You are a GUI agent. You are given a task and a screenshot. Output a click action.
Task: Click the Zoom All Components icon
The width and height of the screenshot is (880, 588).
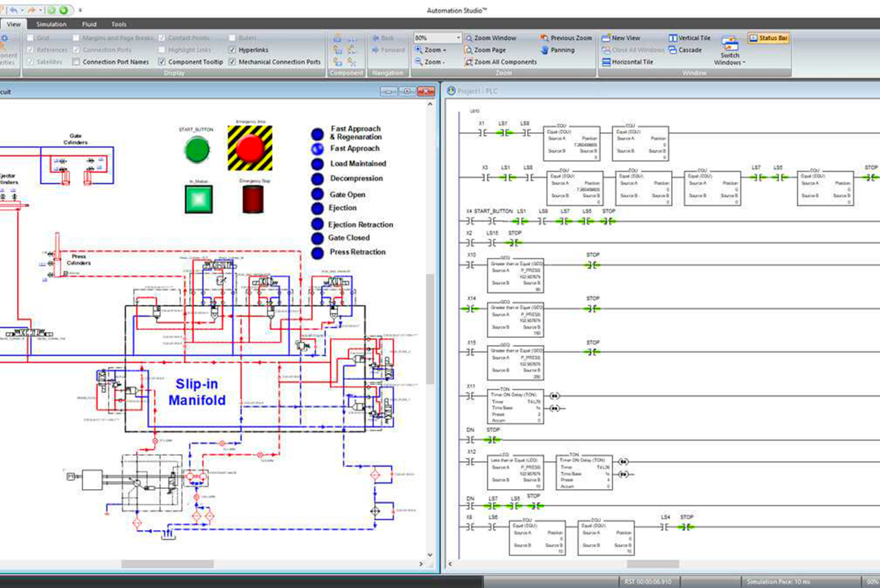468,62
